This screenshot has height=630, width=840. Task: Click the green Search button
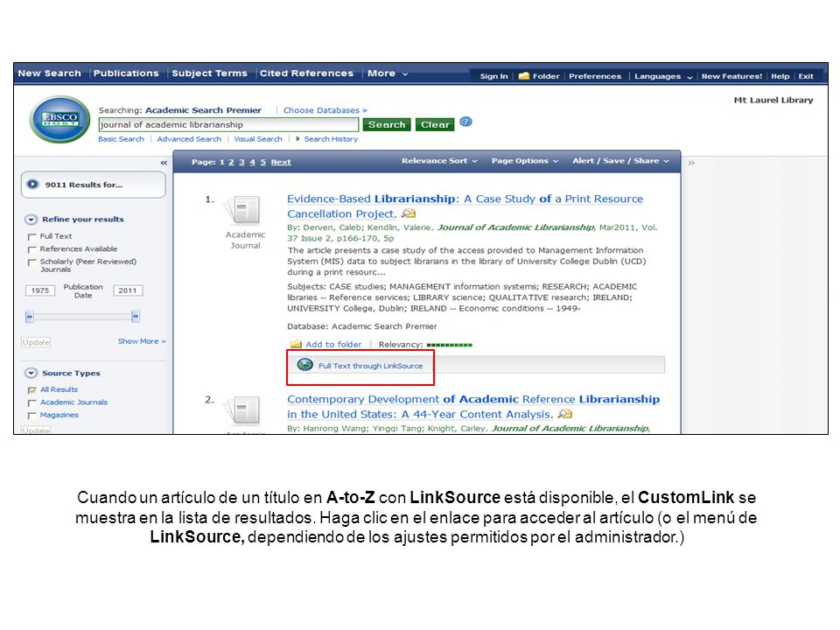[386, 125]
